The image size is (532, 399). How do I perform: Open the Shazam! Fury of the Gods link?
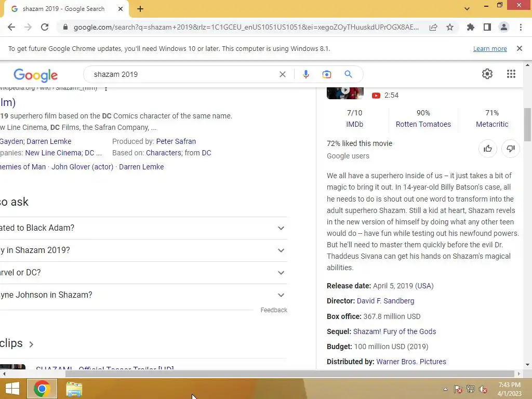(395, 331)
